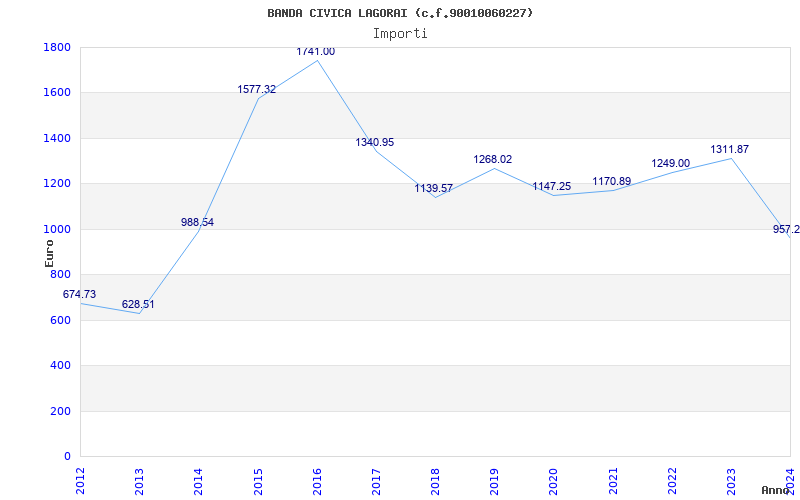
Task: Click the Anno x-axis title
Action: [x=776, y=490]
